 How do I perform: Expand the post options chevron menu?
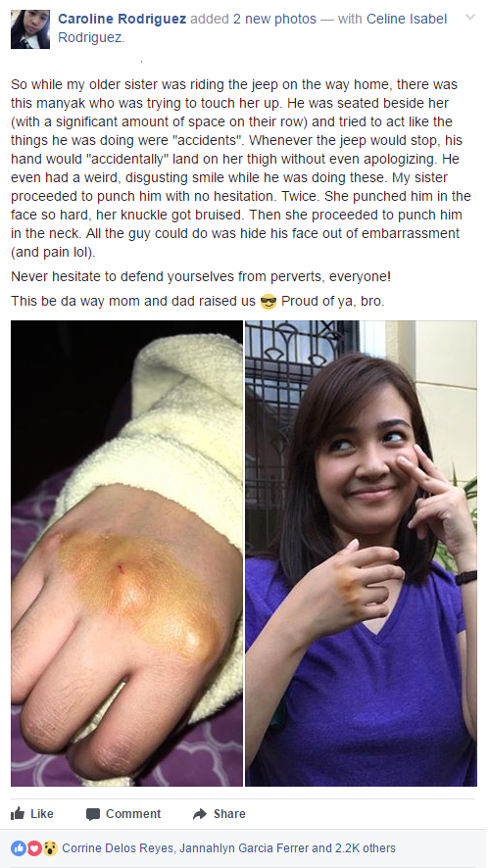(470, 18)
